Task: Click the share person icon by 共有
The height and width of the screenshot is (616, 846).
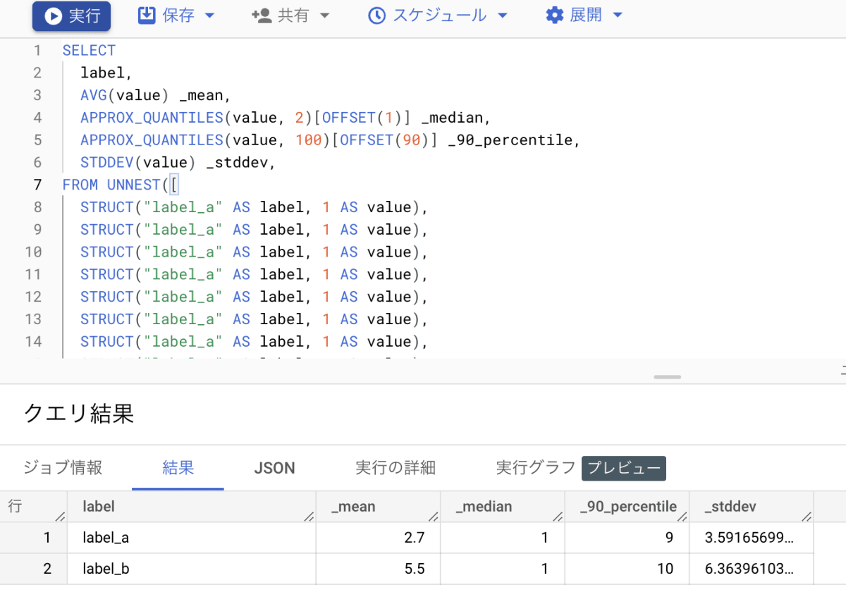Action: click(x=262, y=16)
